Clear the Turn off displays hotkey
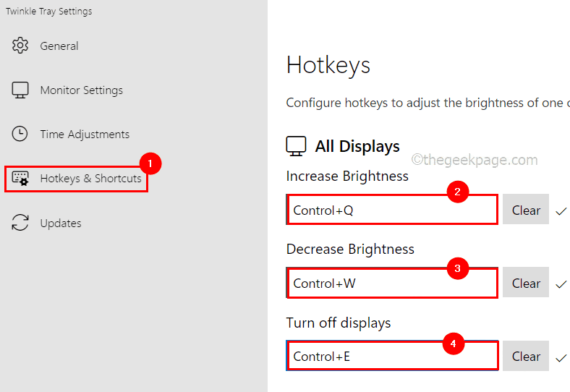The width and height of the screenshot is (570, 392). [526, 357]
